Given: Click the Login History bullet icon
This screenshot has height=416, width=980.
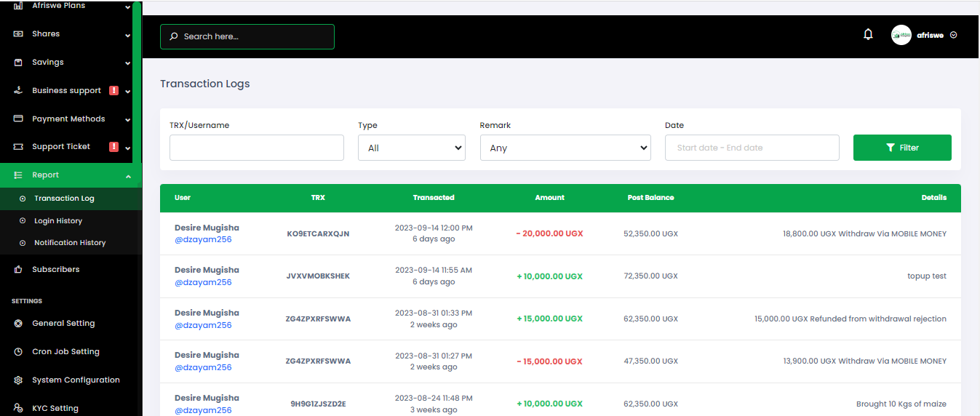Looking at the screenshot, I should click(23, 221).
